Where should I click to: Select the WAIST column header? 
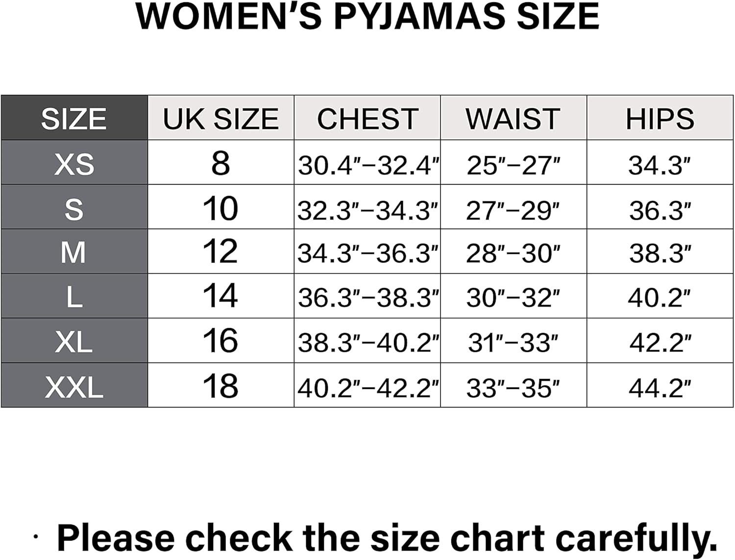coord(513,119)
